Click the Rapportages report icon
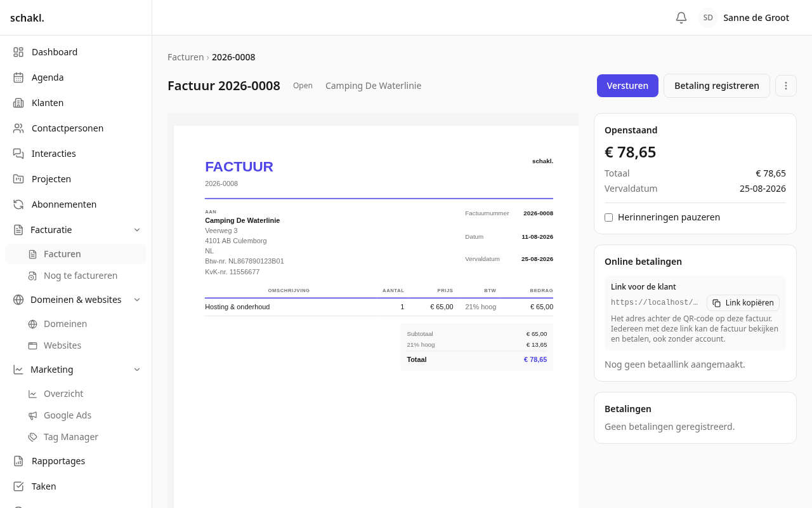This screenshot has width=812, height=508. (x=18, y=461)
